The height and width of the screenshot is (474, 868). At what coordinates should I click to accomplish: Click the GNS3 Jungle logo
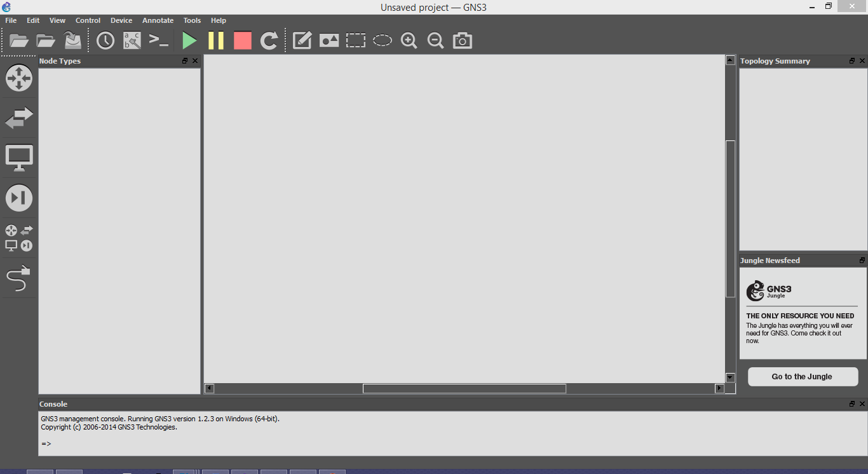769,290
